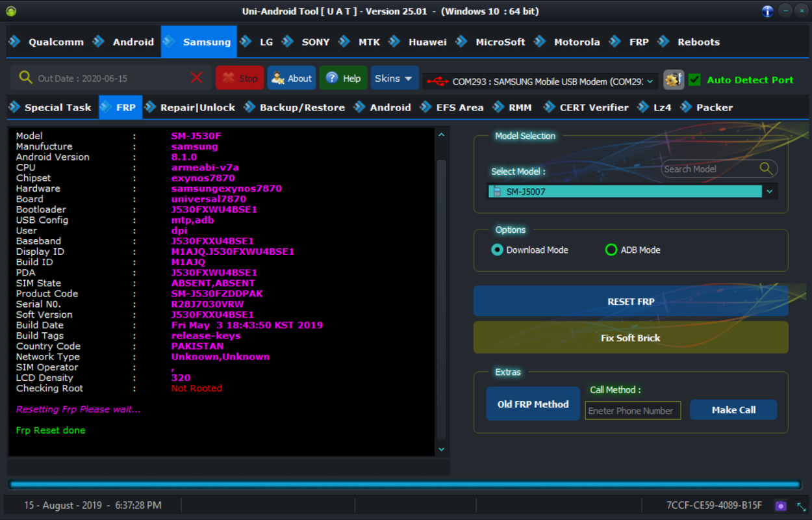Click the log panel scroll-up arrow
This screenshot has height=520, width=812.
[x=442, y=135]
